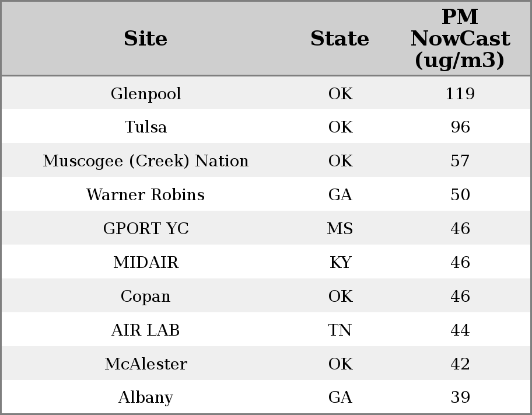Click the 119 PM NowCast value
The image size is (532, 415).
tap(460, 93)
